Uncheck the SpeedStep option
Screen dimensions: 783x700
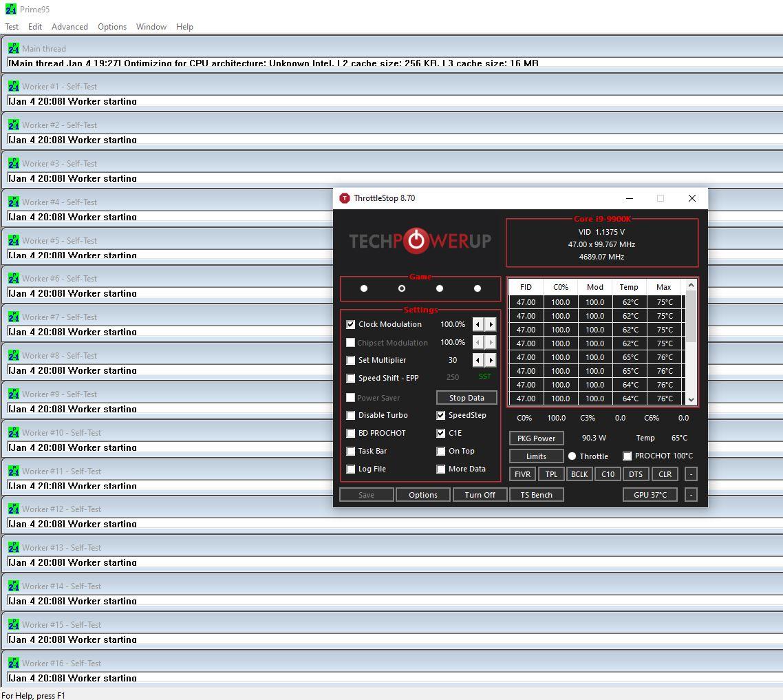[441, 416]
